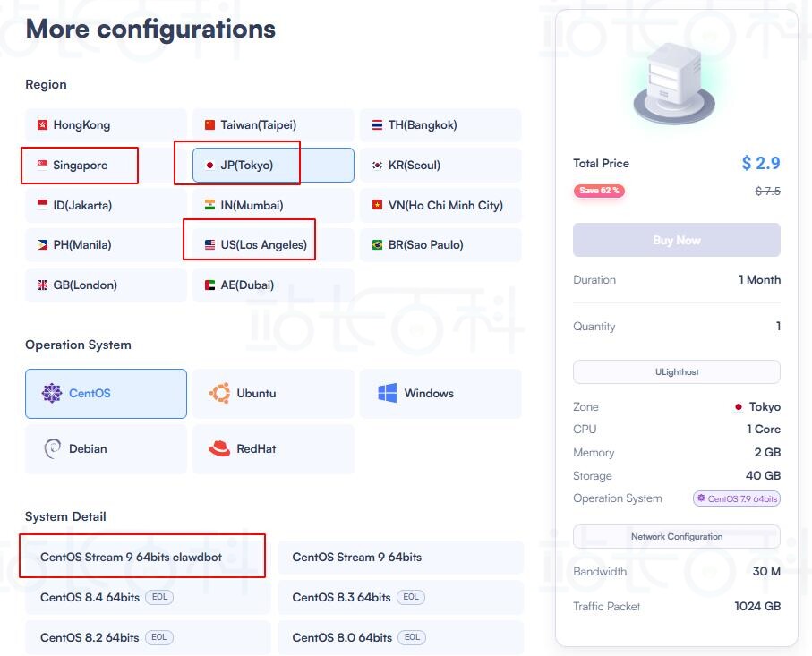Pick PH(Manila) region
This screenshot has height=656, width=812.
(x=106, y=245)
